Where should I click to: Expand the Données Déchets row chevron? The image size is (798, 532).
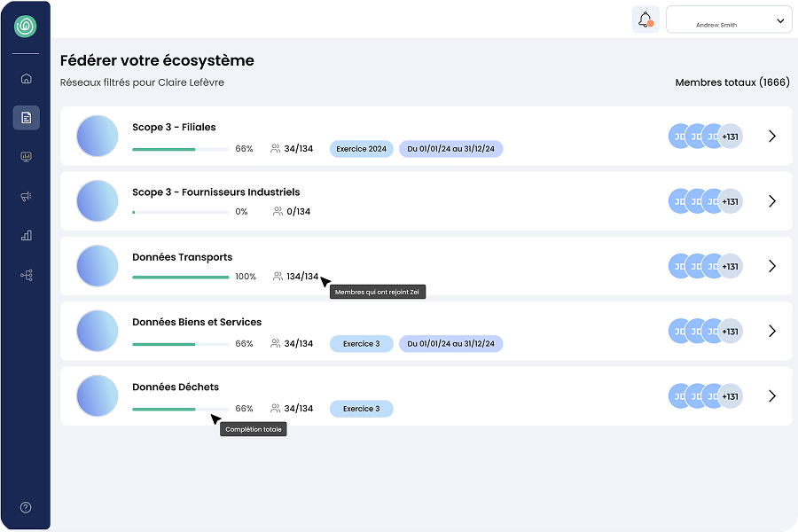pyautogui.click(x=771, y=395)
